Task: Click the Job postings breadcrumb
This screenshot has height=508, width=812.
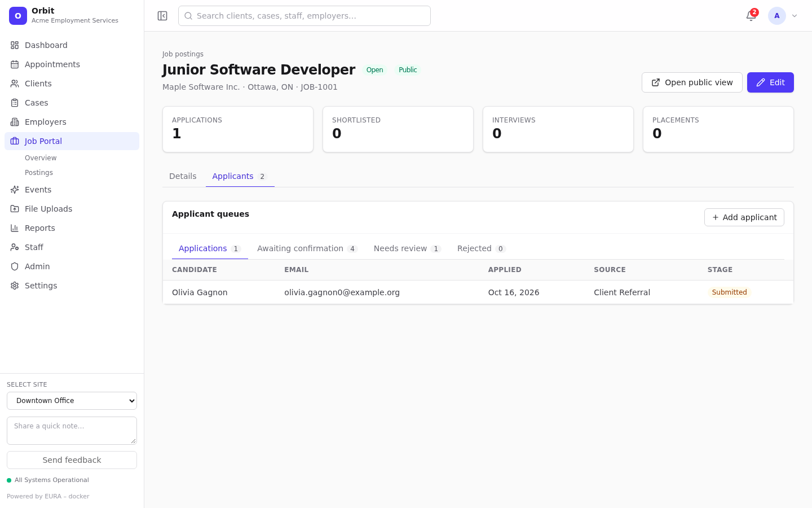Action: tap(183, 54)
